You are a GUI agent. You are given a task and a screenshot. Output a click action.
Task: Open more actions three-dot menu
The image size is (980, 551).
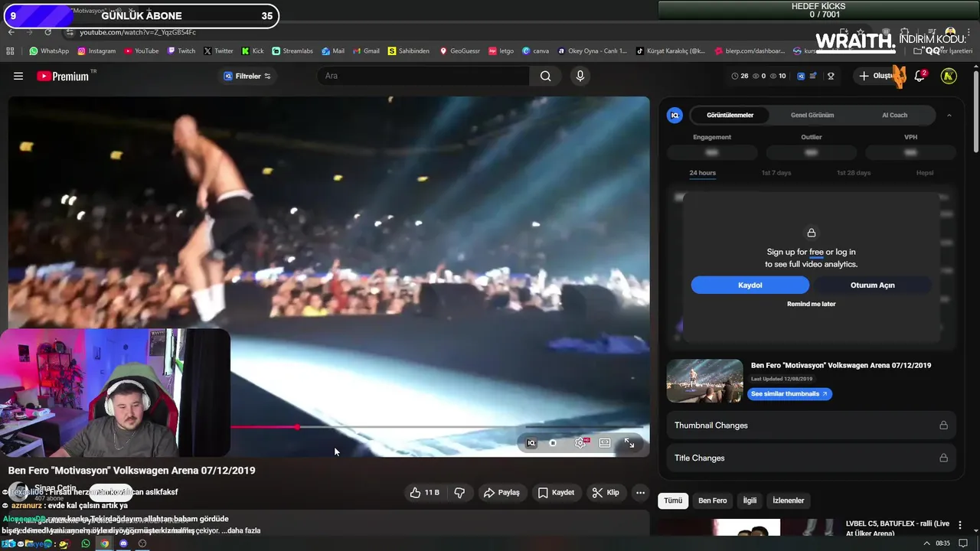(641, 493)
